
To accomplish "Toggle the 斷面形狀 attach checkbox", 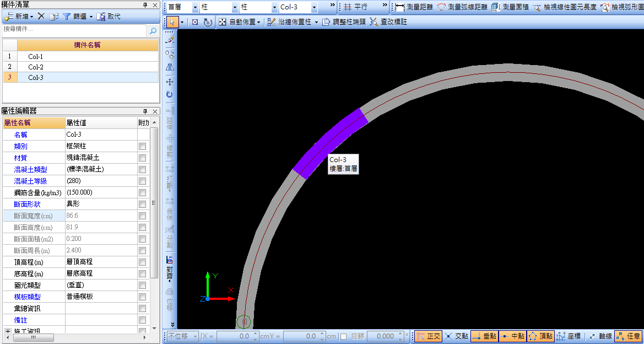I will (142, 205).
